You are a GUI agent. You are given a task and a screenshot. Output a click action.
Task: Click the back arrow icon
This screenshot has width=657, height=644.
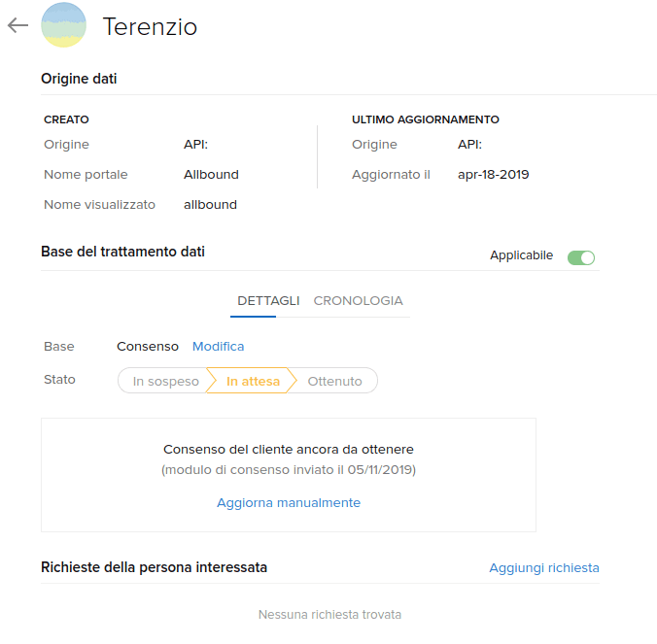click(17, 26)
